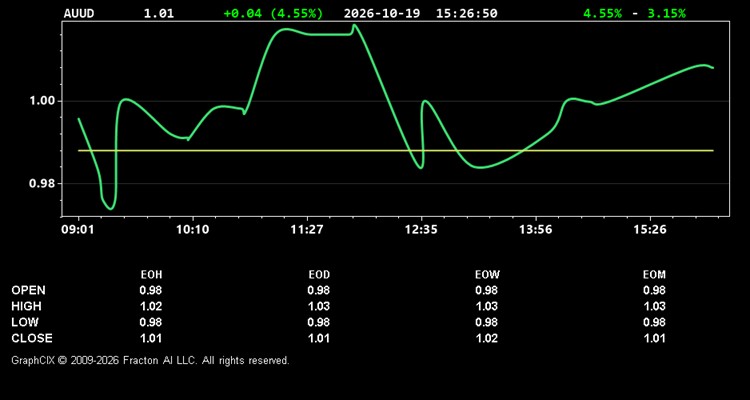This screenshot has height=400, width=750.
Task: Click the EOH column header
Action: point(151,275)
